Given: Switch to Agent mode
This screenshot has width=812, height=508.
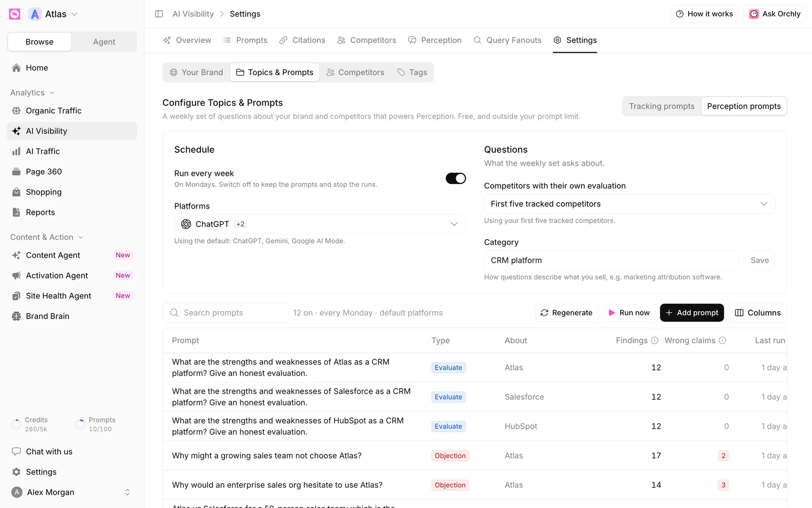Looking at the screenshot, I should click(x=104, y=42).
